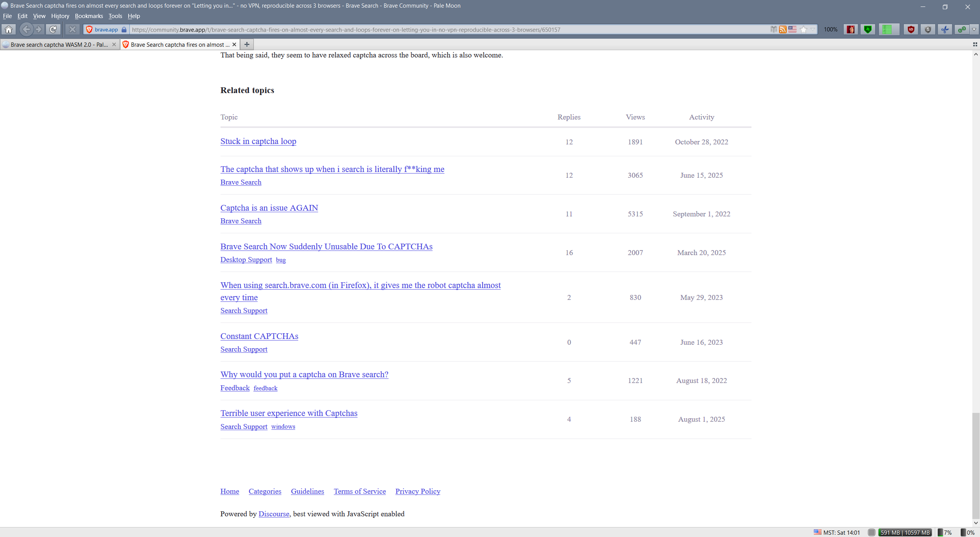Open the uBlock Origin shield icon

click(x=911, y=29)
